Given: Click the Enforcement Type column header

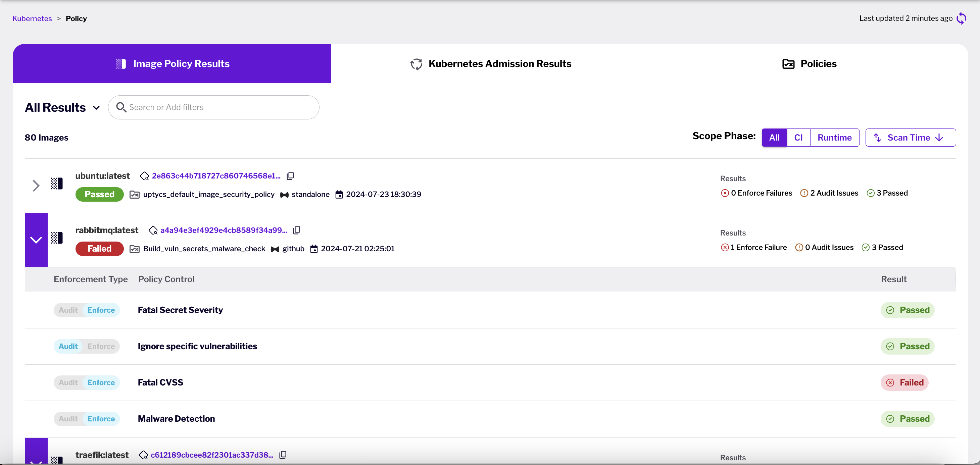Looking at the screenshot, I should (x=91, y=279).
